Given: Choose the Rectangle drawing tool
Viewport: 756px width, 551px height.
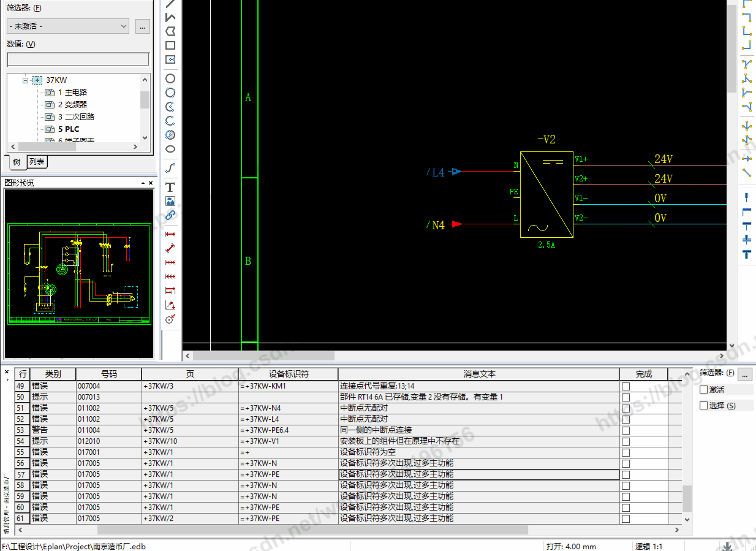Looking at the screenshot, I should [x=170, y=45].
